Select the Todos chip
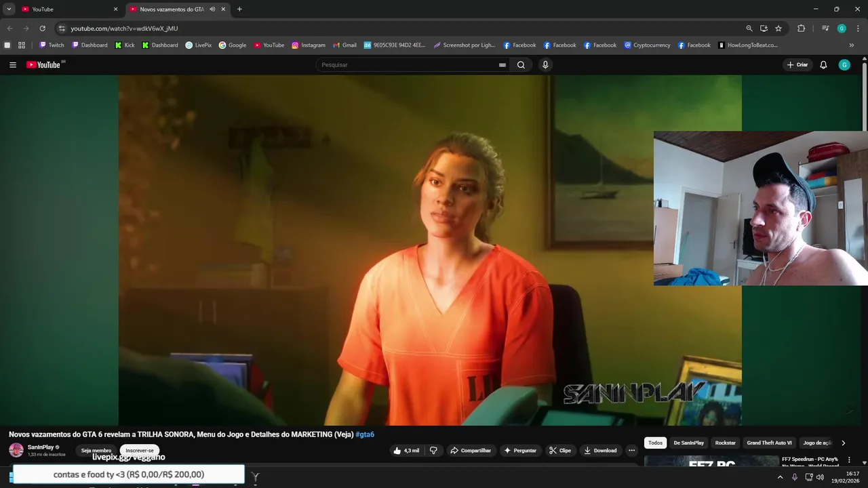 point(655,443)
